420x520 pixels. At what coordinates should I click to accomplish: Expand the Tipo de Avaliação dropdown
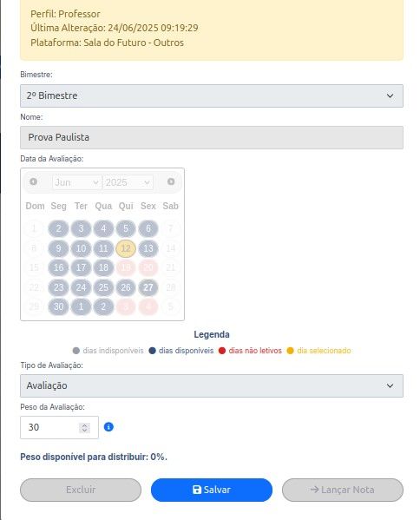[212, 385]
